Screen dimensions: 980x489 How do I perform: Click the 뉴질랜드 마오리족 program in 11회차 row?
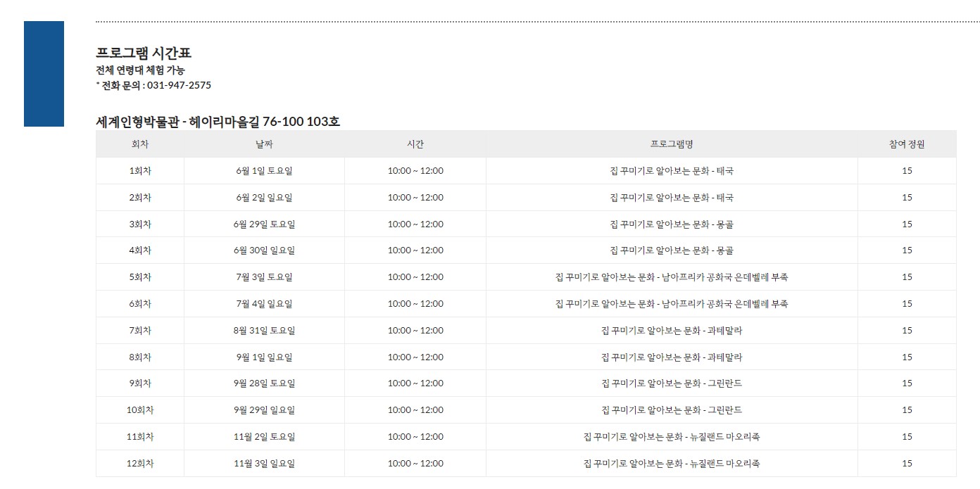tap(672, 437)
